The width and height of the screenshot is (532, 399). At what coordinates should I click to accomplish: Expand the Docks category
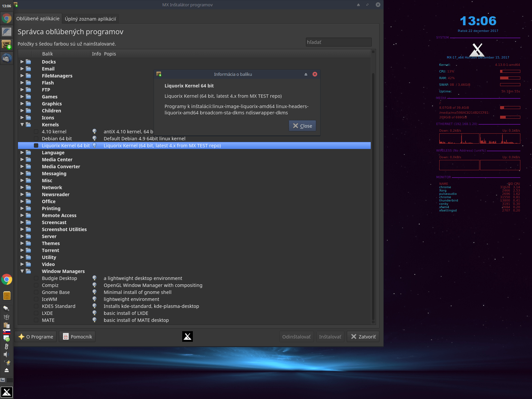[22, 62]
